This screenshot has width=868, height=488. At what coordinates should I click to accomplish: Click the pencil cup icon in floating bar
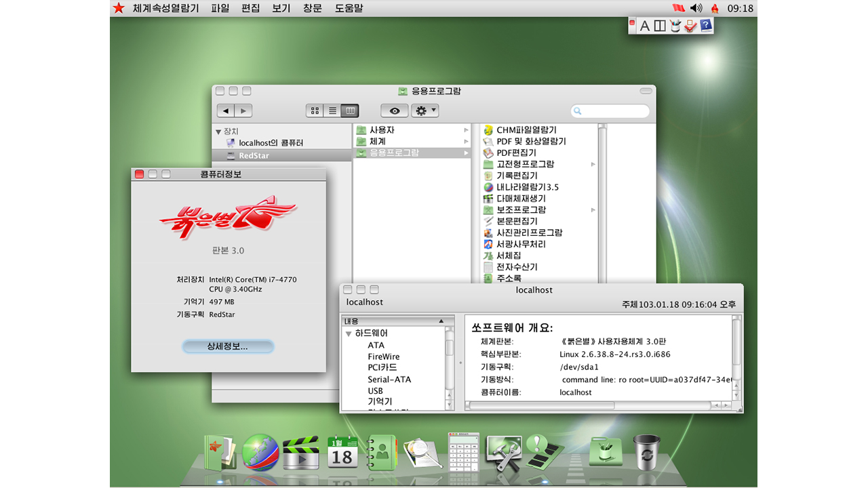[x=675, y=26]
